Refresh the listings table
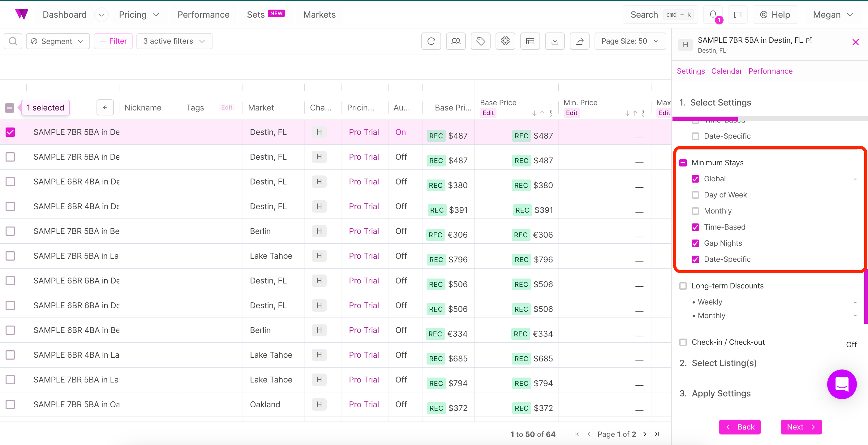This screenshot has height=445, width=868. [x=431, y=41]
